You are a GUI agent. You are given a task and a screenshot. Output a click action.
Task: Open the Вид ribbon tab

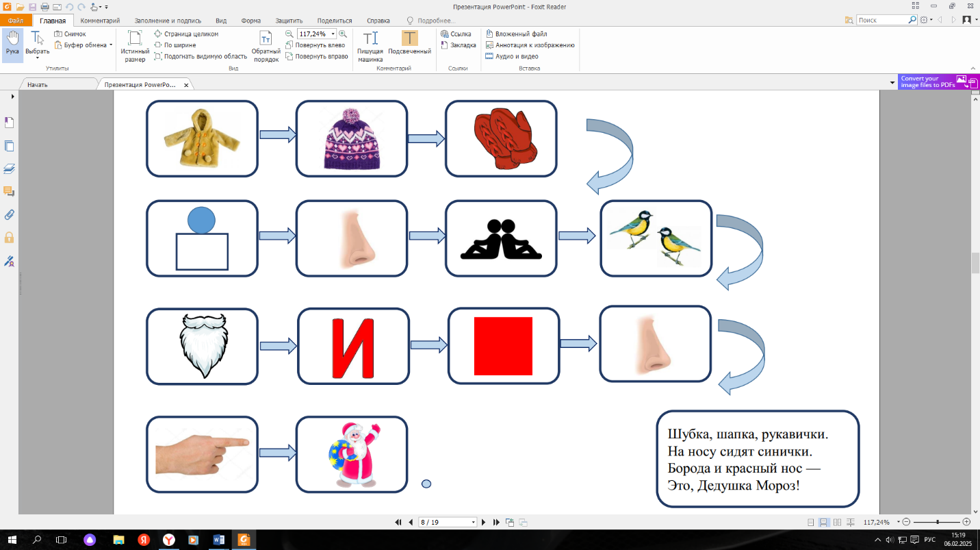221,21
